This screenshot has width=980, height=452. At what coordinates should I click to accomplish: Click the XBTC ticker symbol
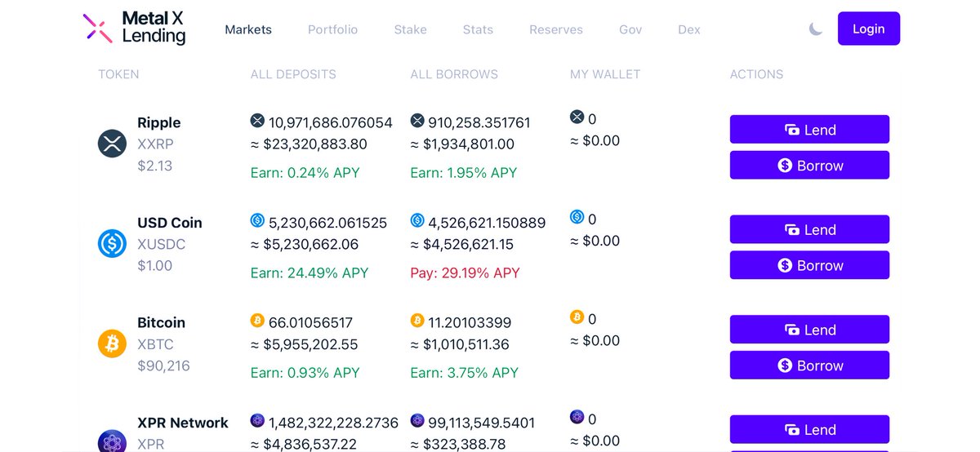click(156, 344)
